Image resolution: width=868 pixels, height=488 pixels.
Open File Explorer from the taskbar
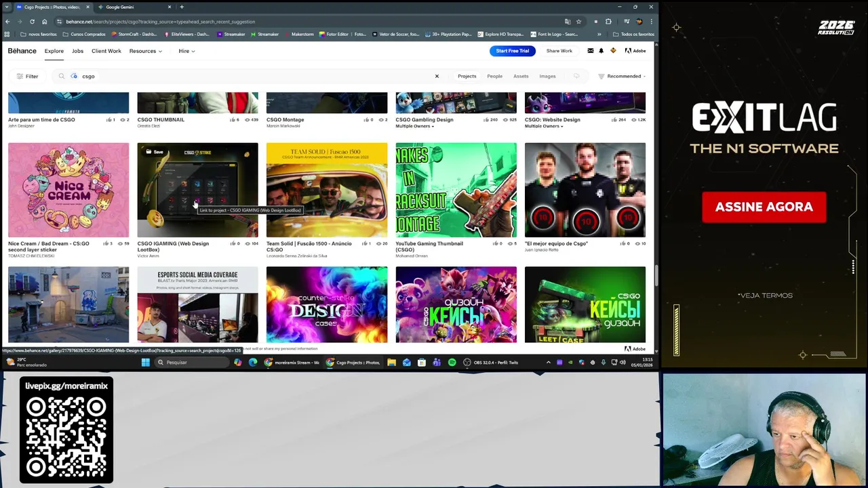click(391, 363)
